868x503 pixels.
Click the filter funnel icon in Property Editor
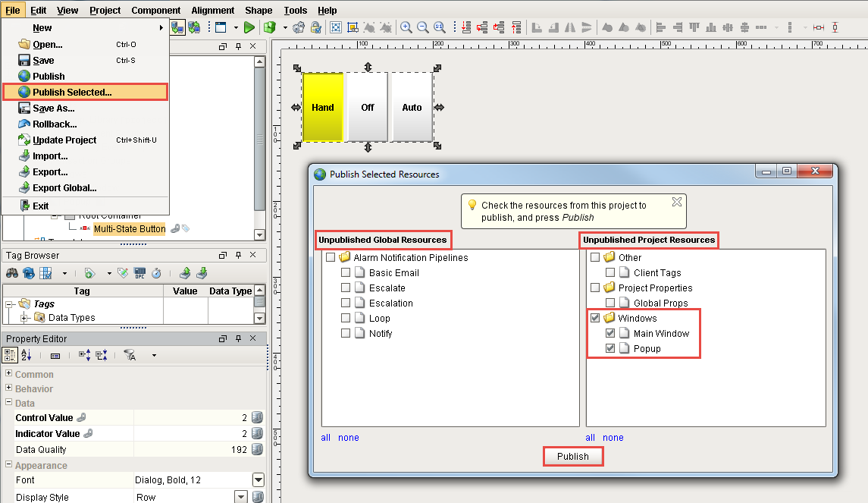(x=130, y=355)
